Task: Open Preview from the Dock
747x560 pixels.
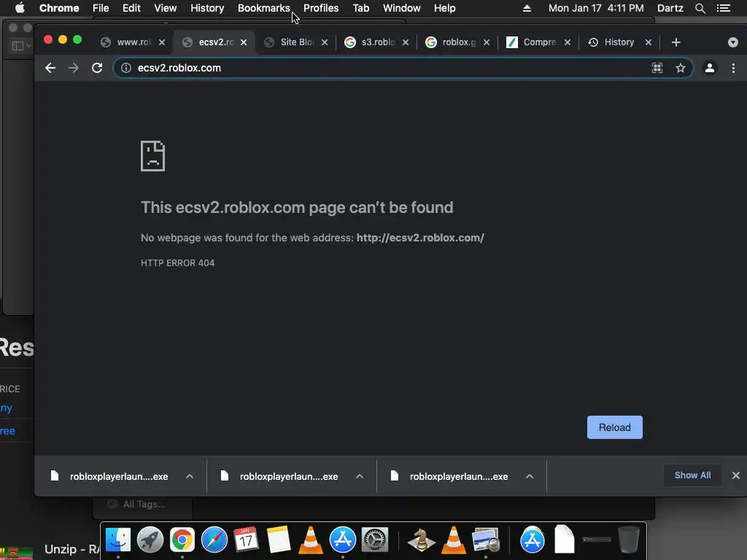Action: [485, 540]
